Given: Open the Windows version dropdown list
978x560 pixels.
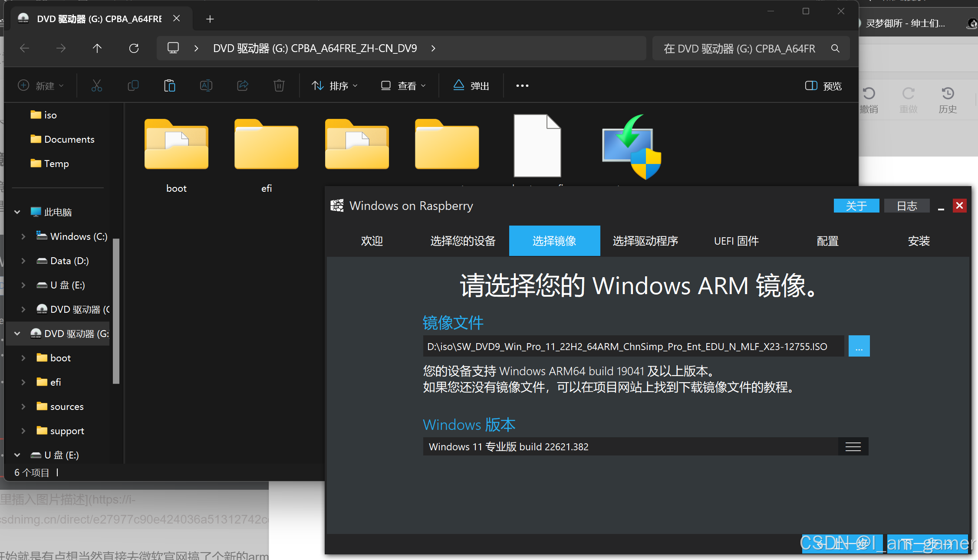Looking at the screenshot, I should click(853, 447).
